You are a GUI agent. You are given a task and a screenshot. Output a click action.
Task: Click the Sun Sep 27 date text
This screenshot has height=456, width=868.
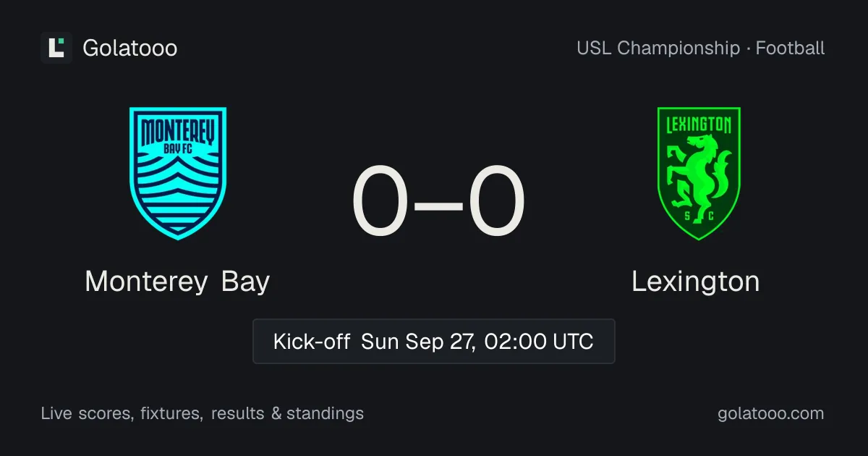[x=418, y=341]
